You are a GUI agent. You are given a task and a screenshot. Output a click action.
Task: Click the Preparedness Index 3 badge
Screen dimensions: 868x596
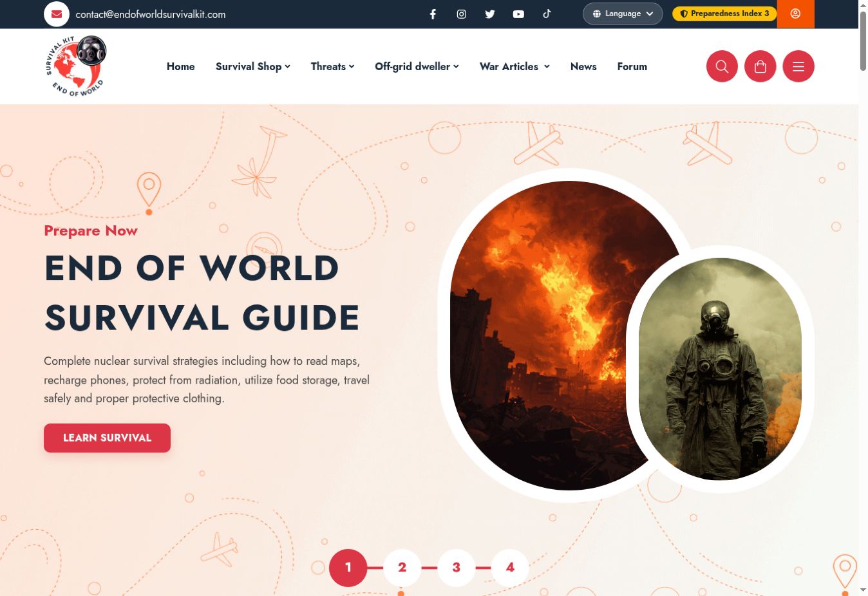tap(724, 14)
